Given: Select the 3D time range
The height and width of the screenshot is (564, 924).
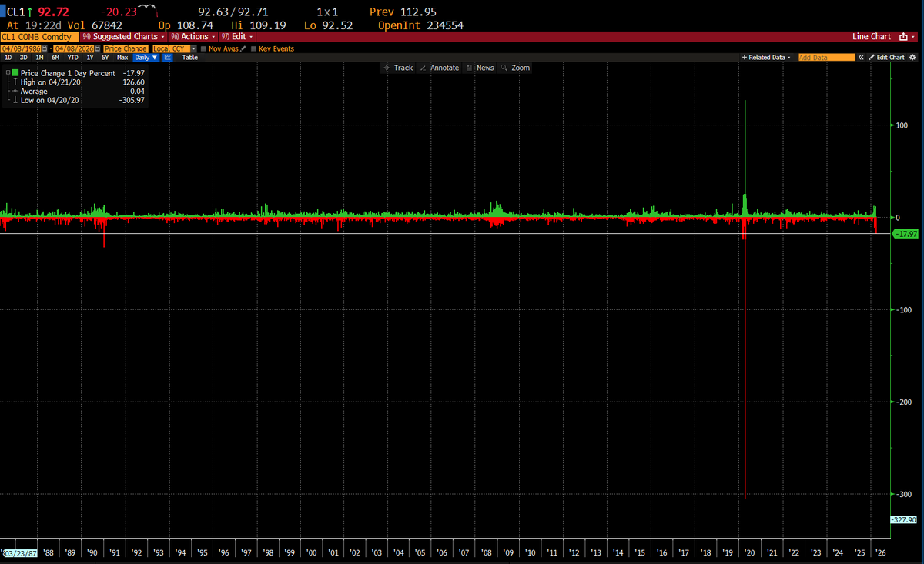Looking at the screenshot, I should [x=24, y=58].
